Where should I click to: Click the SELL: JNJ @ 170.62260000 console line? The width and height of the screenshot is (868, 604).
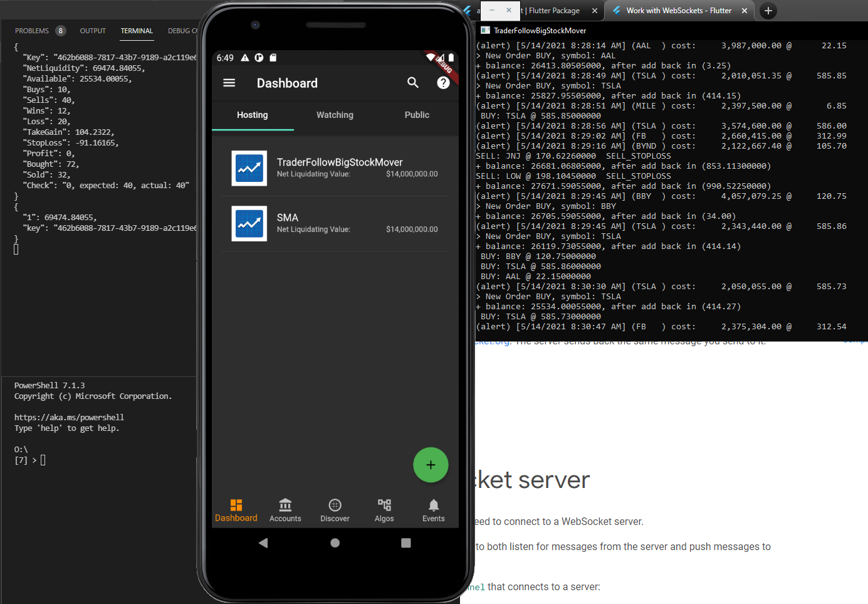[573, 156]
